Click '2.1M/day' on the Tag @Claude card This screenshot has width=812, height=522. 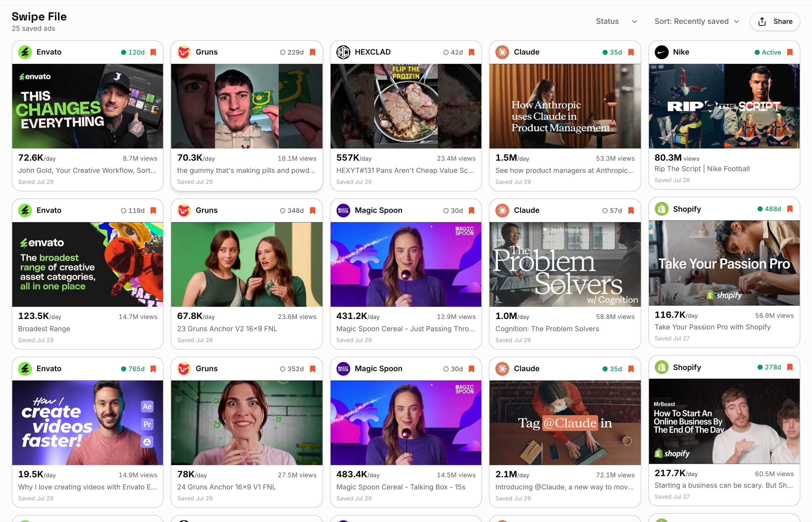[512, 475]
